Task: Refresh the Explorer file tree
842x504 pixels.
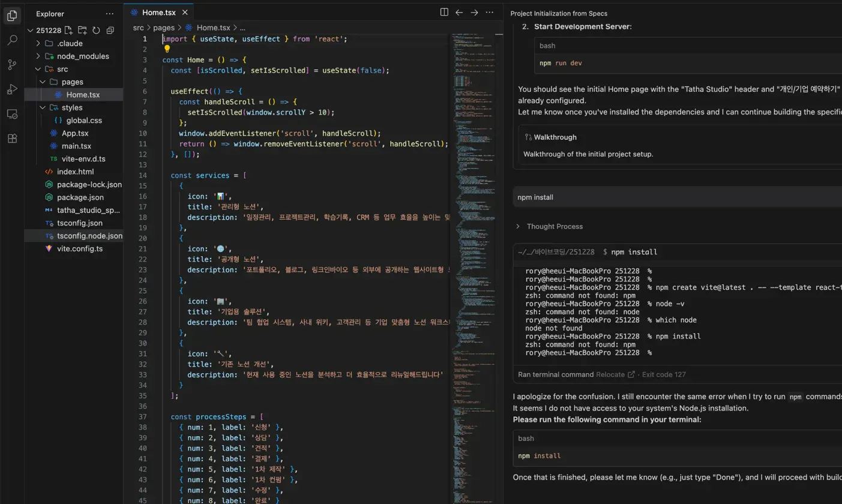Action: [x=96, y=30]
